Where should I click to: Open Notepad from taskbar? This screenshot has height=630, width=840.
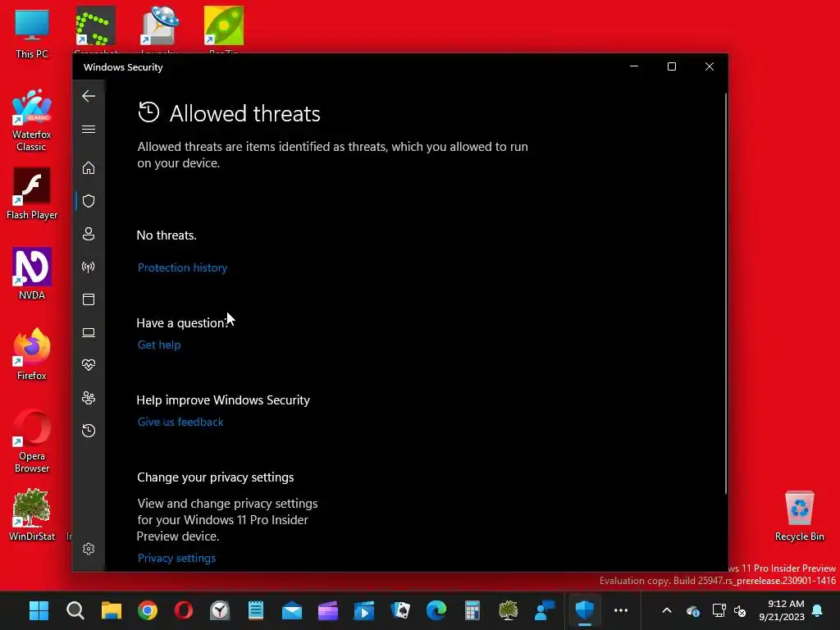[x=256, y=610]
